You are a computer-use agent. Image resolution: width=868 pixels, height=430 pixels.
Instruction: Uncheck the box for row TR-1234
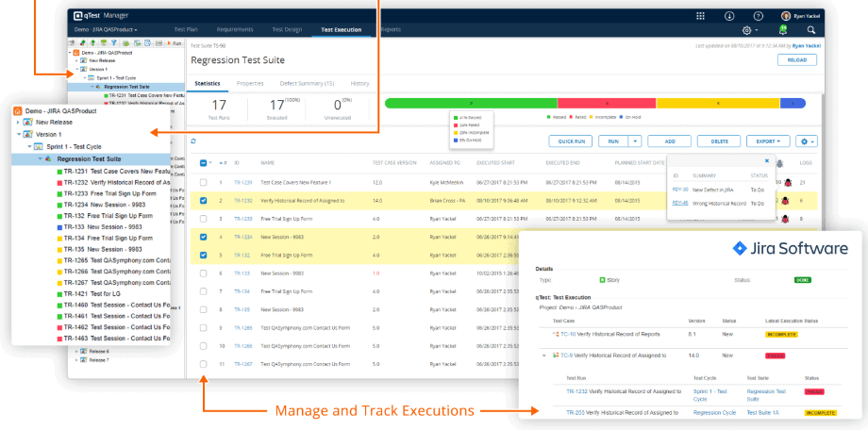203,237
